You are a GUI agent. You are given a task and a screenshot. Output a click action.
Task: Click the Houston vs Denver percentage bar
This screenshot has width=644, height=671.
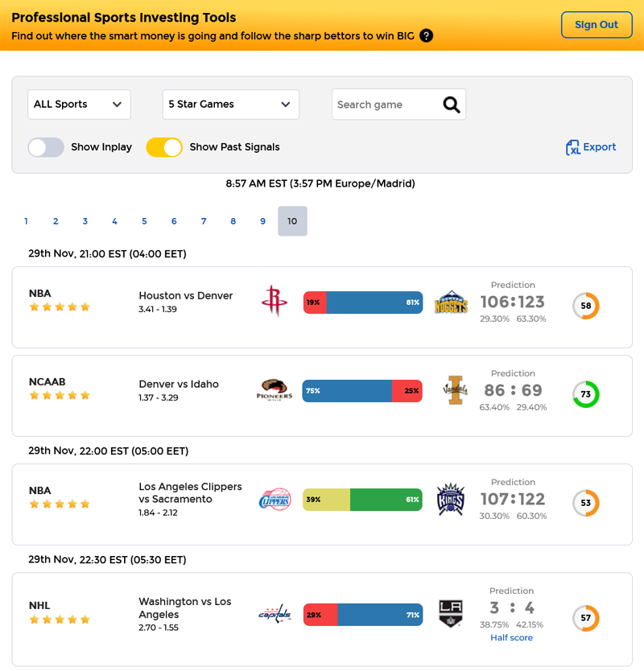363,303
